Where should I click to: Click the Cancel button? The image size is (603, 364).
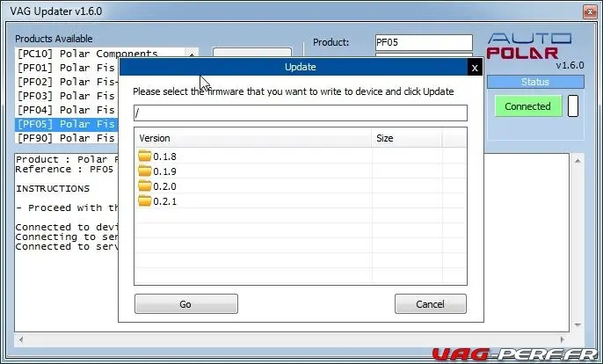coord(431,304)
